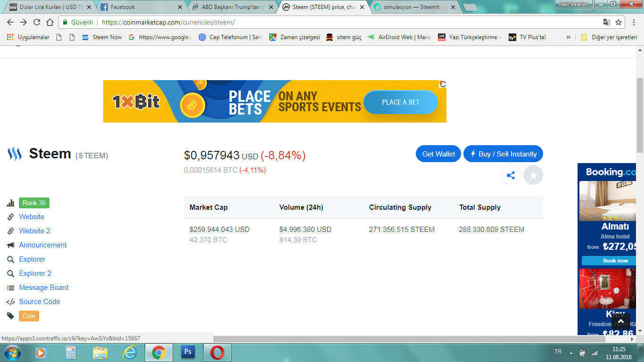This screenshot has width=644, height=362.
Task: Switch to the ABD Başkanı Trump'tan tab
Action: (232, 7)
